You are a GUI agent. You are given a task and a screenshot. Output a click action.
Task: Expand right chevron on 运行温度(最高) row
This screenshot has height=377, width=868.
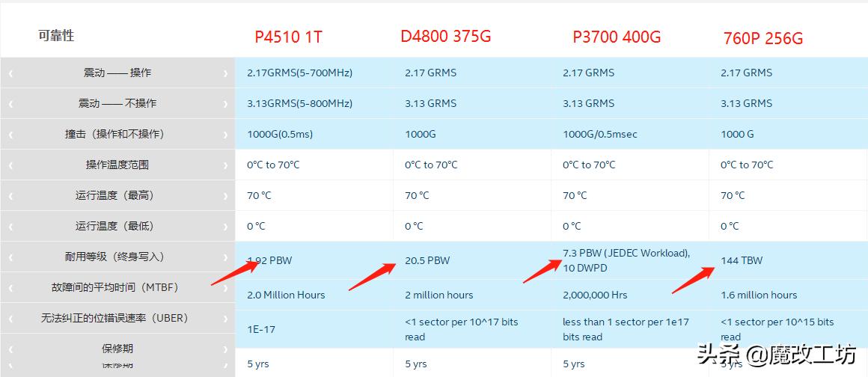224,195
